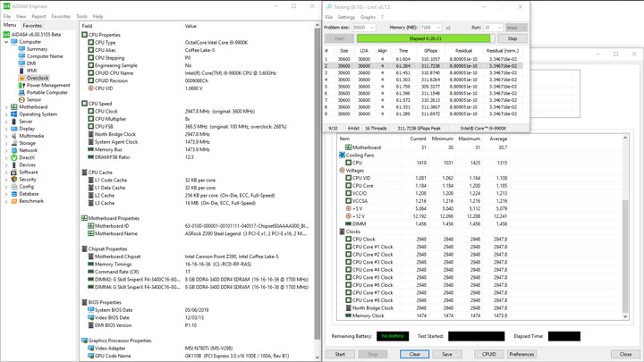This screenshot has height=362, width=644.
Task: Open the Memory (MiB) dropdown in LinX
Action: tap(429, 28)
